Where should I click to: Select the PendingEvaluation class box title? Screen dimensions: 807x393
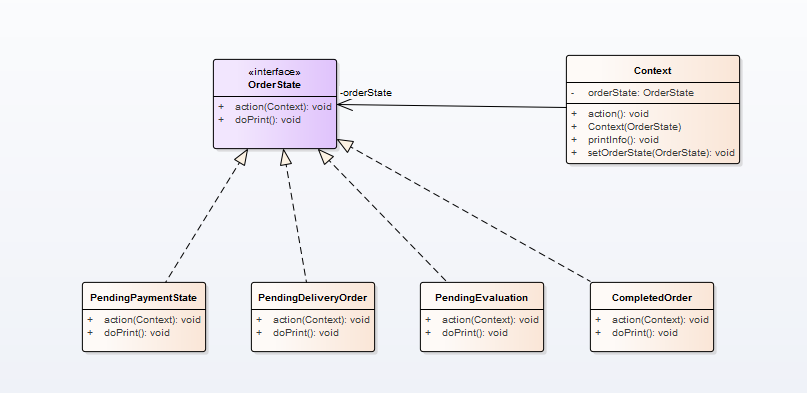coord(481,298)
